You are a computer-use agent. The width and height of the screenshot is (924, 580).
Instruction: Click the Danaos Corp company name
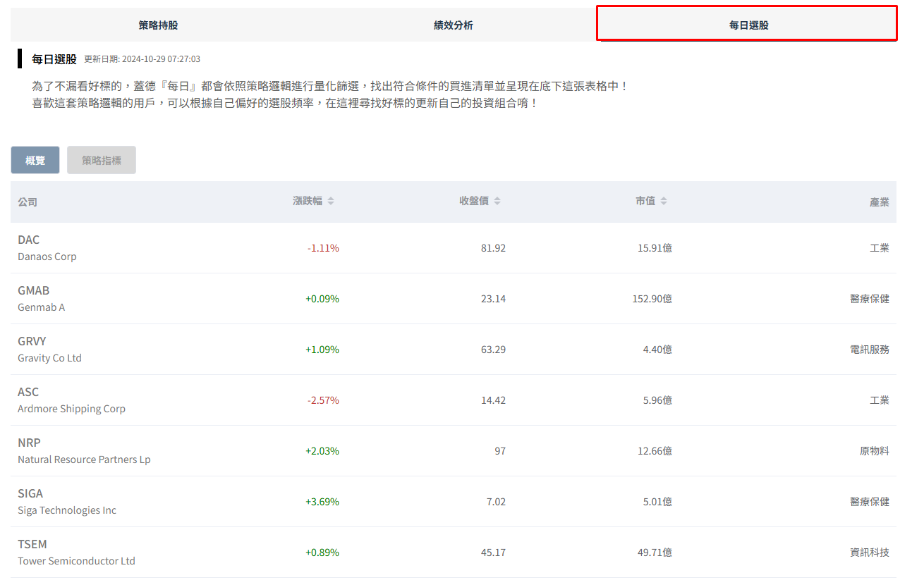(47, 257)
